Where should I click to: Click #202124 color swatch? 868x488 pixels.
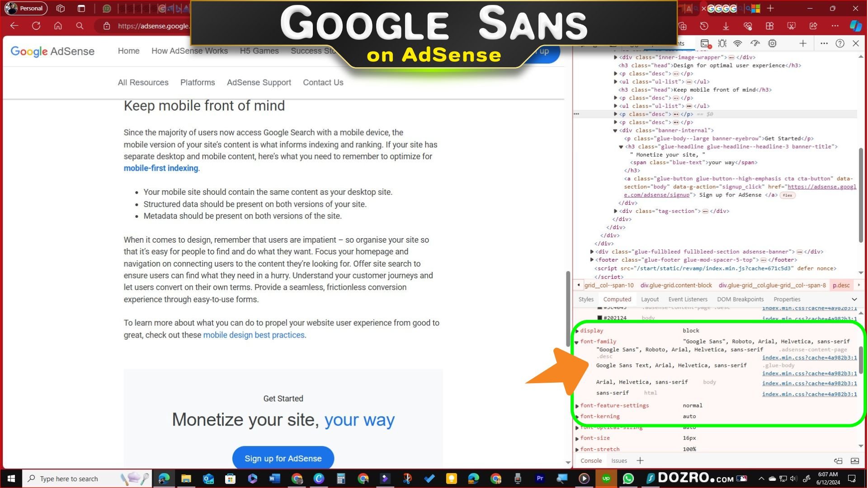(599, 318)
